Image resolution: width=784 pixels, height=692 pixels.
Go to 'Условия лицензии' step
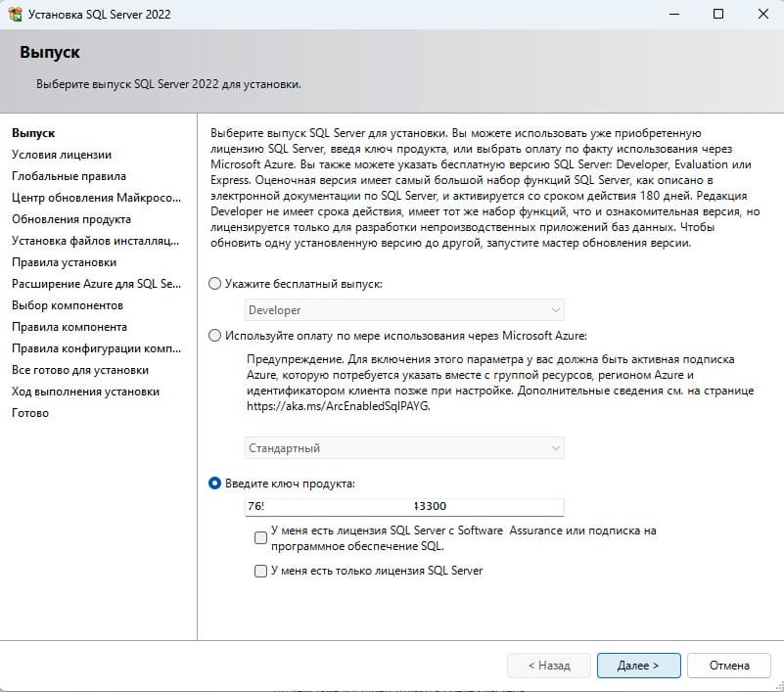click(62, 155)
